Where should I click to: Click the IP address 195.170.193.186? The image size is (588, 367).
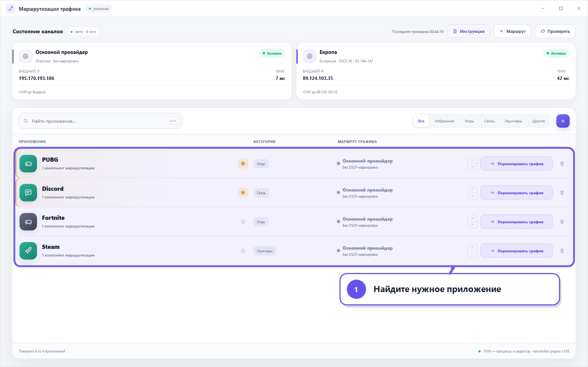coord(36,78)
